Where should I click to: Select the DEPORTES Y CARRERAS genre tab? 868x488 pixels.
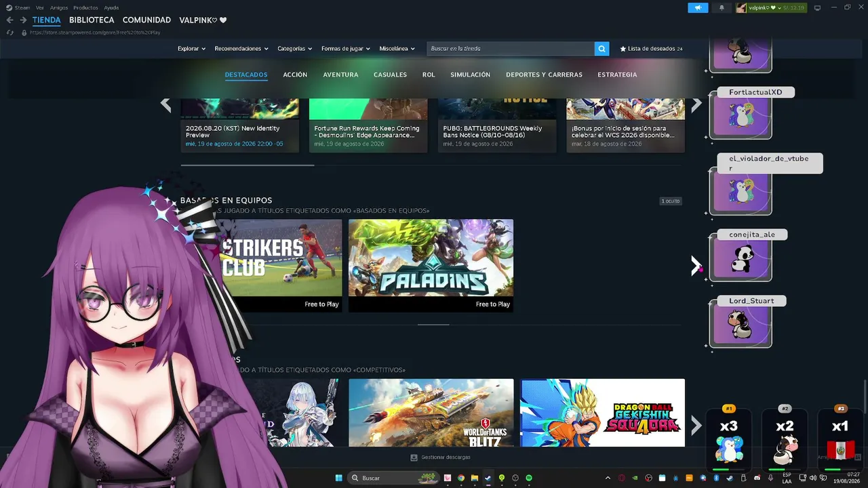pyautogui.click(x=544, y=75)
